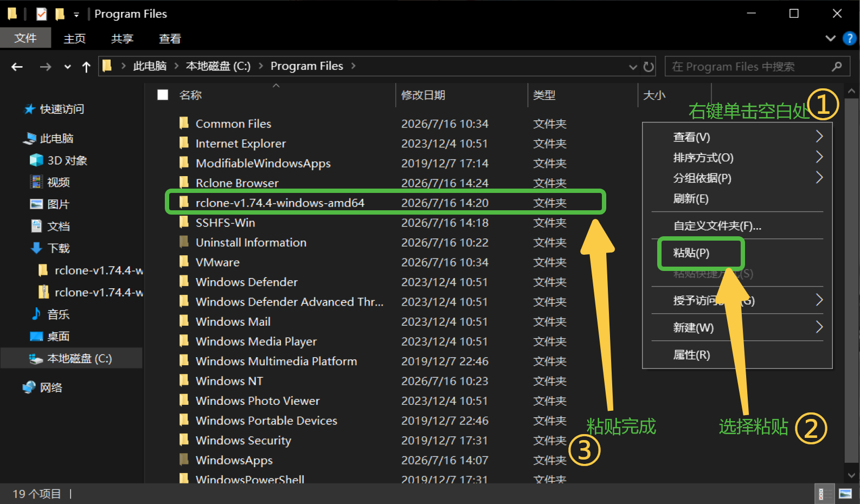Click 本地磁盘 (C:) in the breadcrumb path
Image resolution: width=860 pixels, height=504 pixels.
tap(218, 66)
